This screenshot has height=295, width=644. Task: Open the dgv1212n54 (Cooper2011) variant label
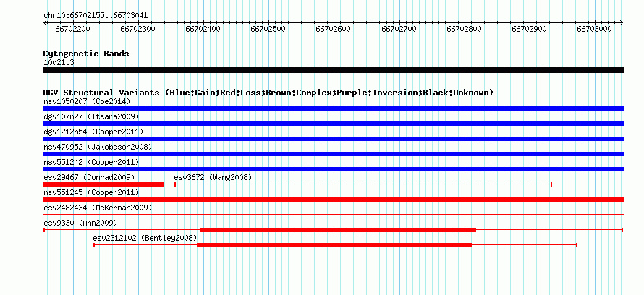(x=93, y=132)
